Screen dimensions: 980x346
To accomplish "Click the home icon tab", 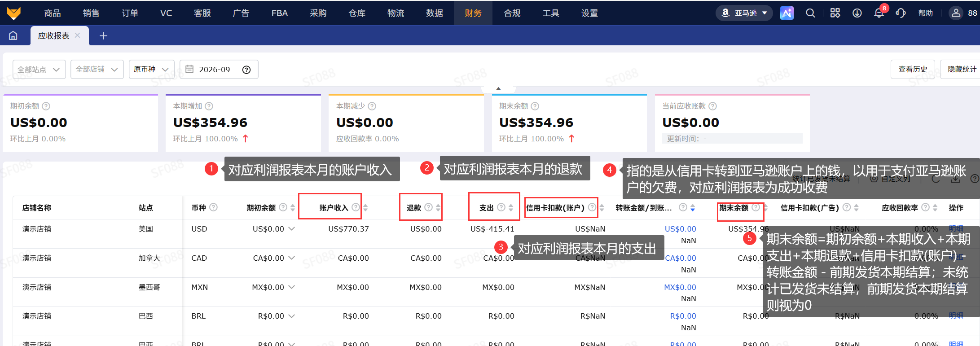I will click(x=13, y=35).
